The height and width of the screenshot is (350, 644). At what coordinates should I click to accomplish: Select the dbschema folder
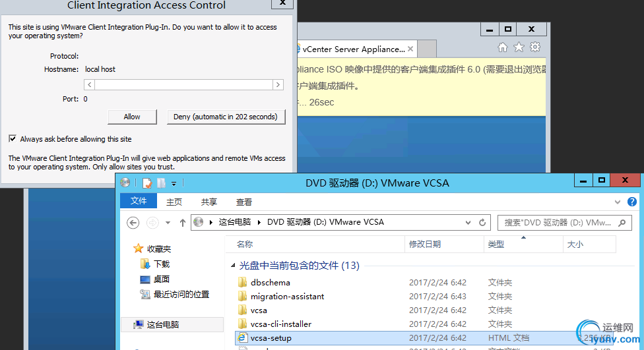coord(271,283)
